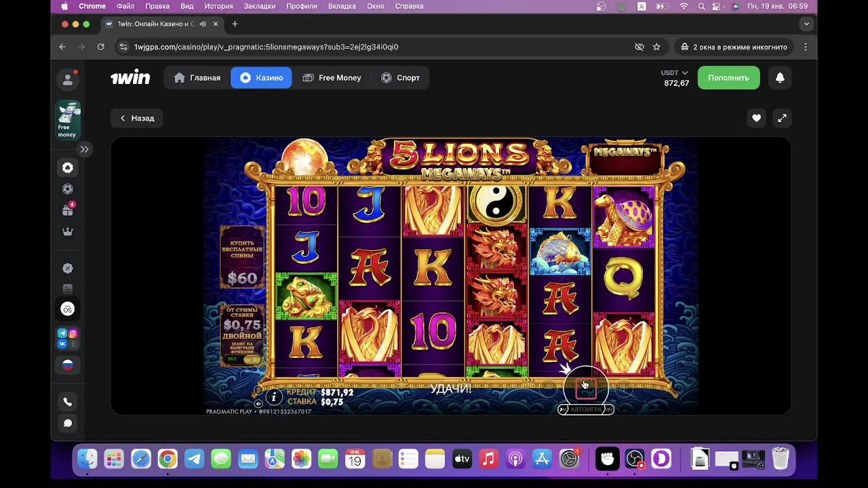The width and height of the screenshot is (868, 488).
Task: Open casino chip icon in sidebar
Action: click(68, 168)
